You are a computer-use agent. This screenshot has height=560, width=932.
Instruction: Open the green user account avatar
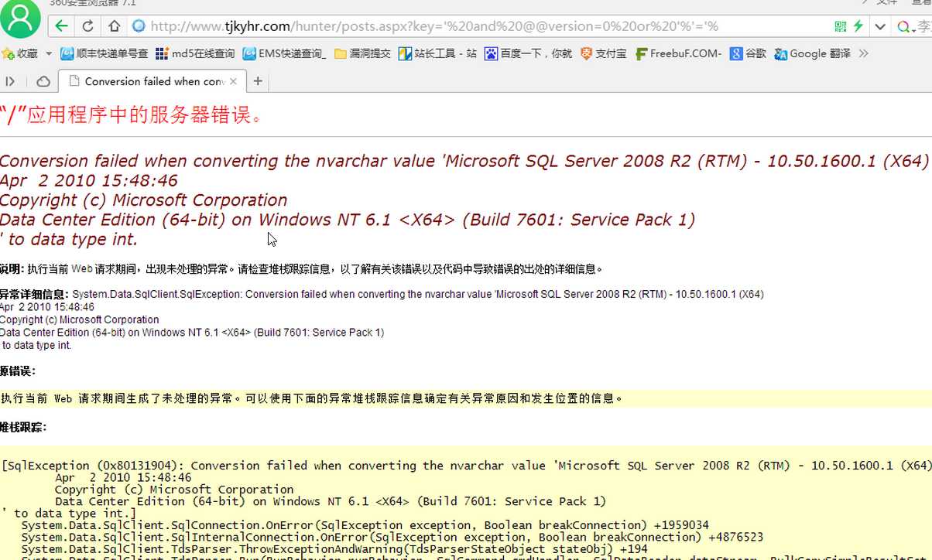[x=19, y=19]
